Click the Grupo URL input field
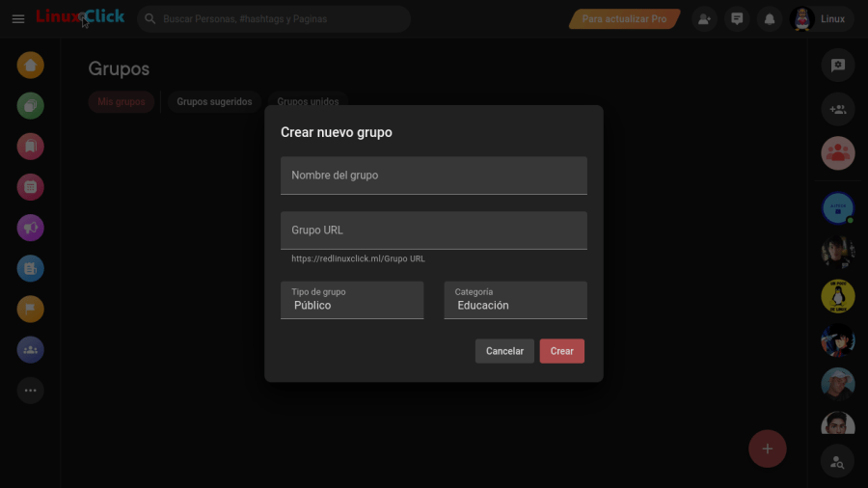This screenshot has height=488, width=868. [x=434, y=230]
